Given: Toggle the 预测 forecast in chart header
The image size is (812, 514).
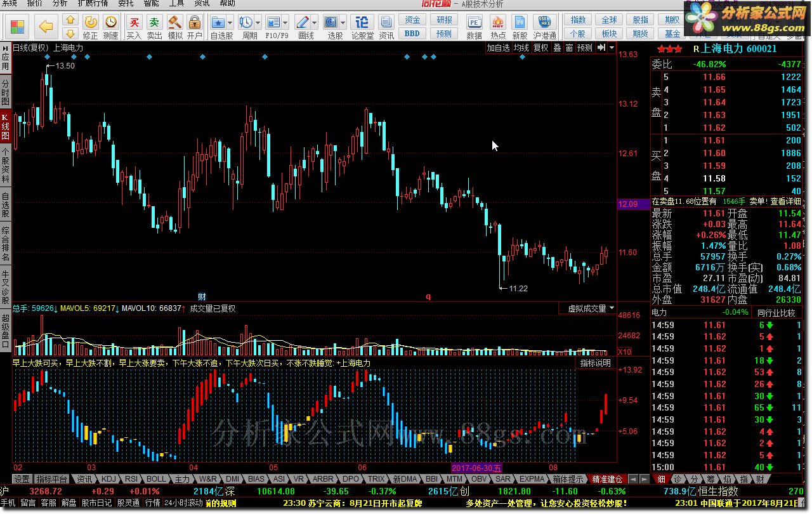Looking at the screenshot, I should 584,48.
